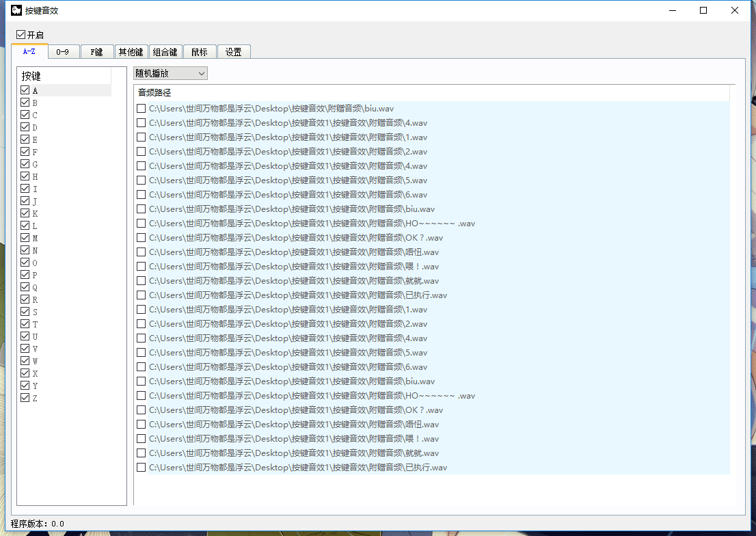Open the F键 tab
Image resolution: width=756 pixels, height=536 pixels.
click(x=96, y=52)
